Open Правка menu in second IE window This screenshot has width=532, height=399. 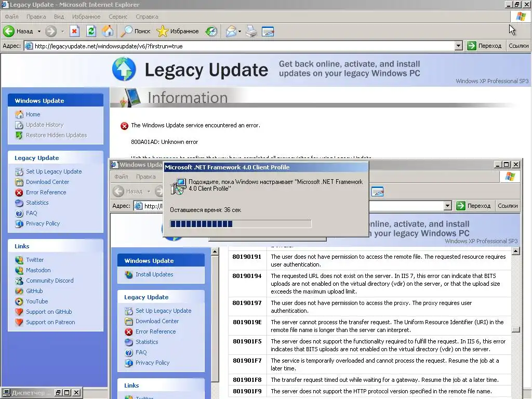(146, 177)
